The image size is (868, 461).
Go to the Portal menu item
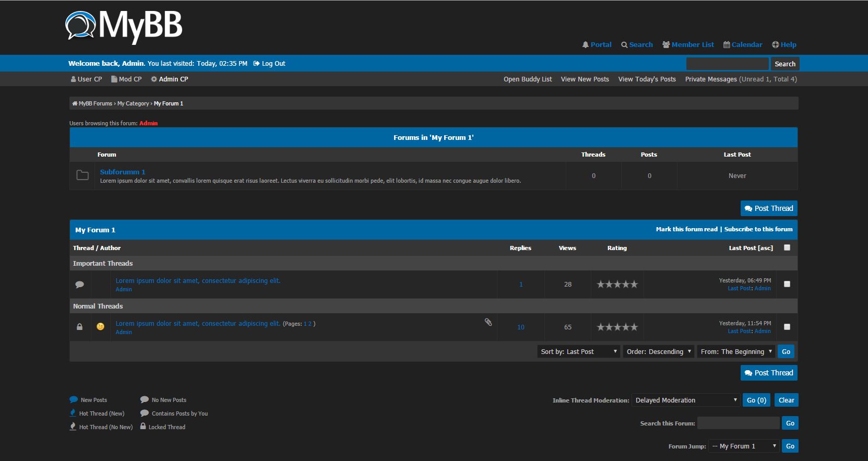(x=597, y=45)
